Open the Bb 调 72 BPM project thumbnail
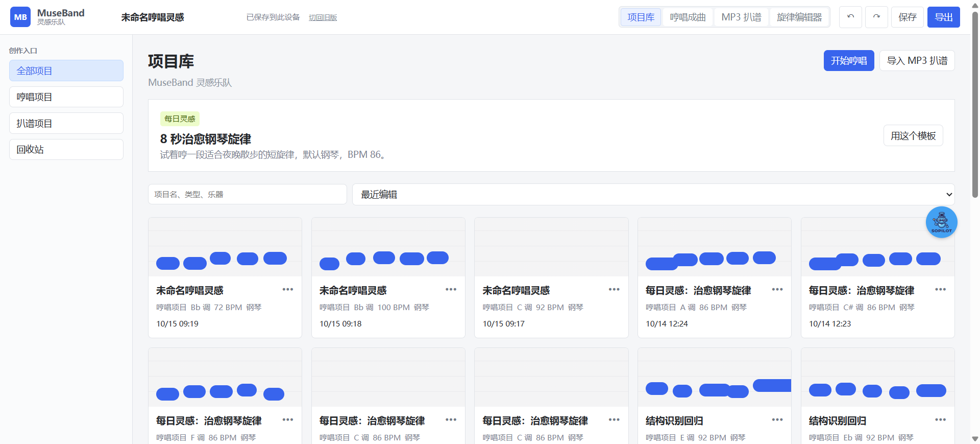 click(x=225, y=247)
